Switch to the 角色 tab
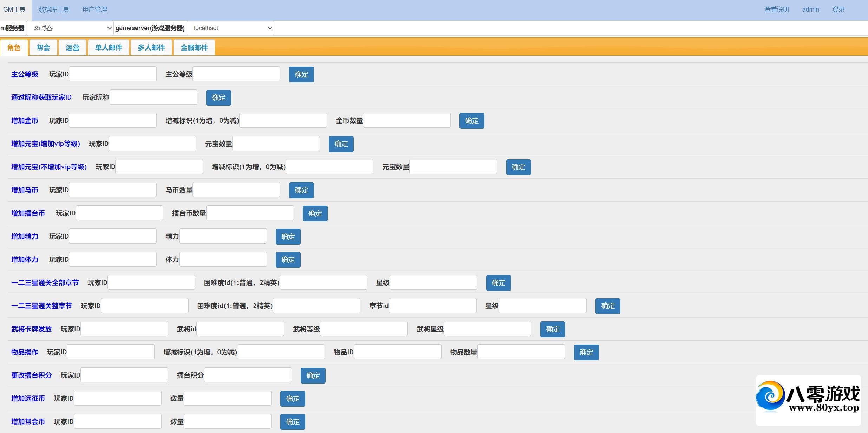Screen dimensions: 868x433 [14, 47]
